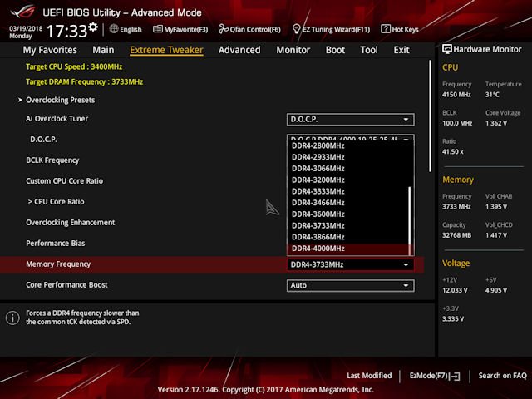532x399 pixels.
Task: Open the Exit tab
Action: 401,50
